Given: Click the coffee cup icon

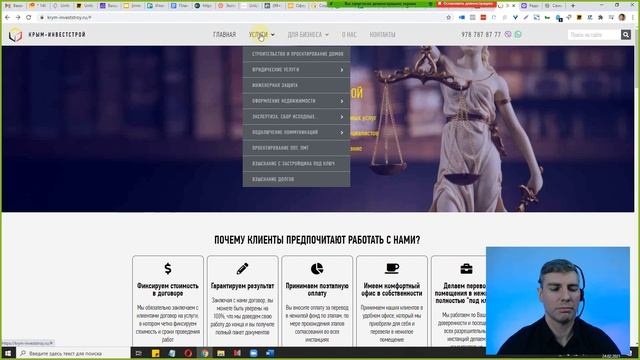Looking at the screenshot, I should pos(392,269).
